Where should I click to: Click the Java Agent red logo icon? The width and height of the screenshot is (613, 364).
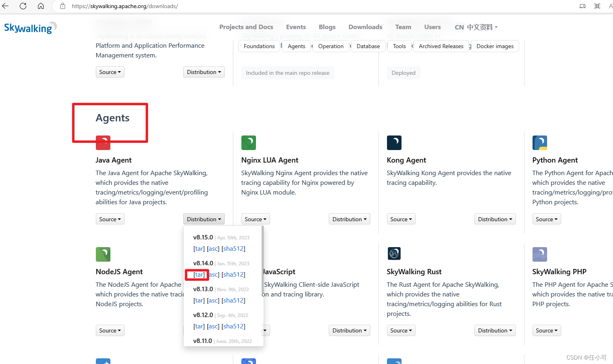click(x=103, y=143)
